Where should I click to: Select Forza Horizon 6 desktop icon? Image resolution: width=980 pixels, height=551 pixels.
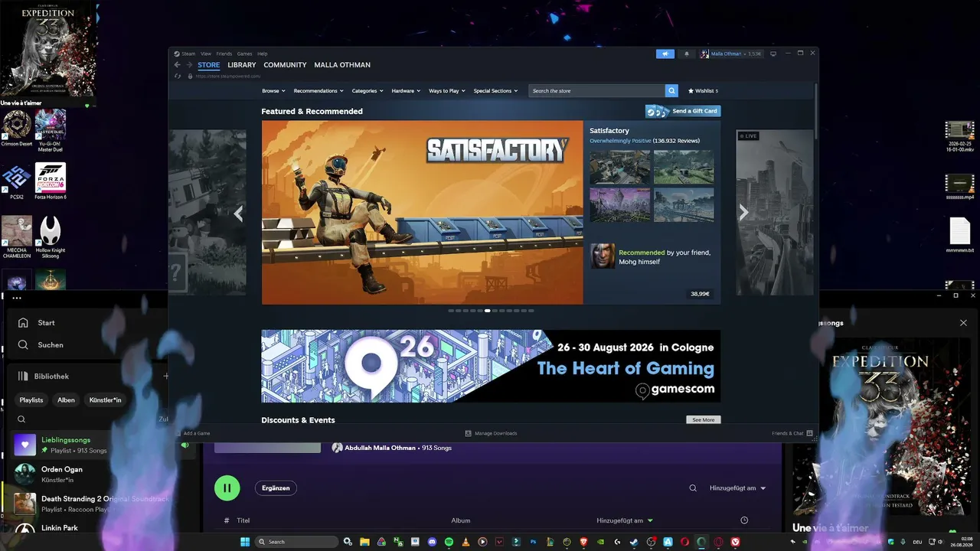pos(51,181)
